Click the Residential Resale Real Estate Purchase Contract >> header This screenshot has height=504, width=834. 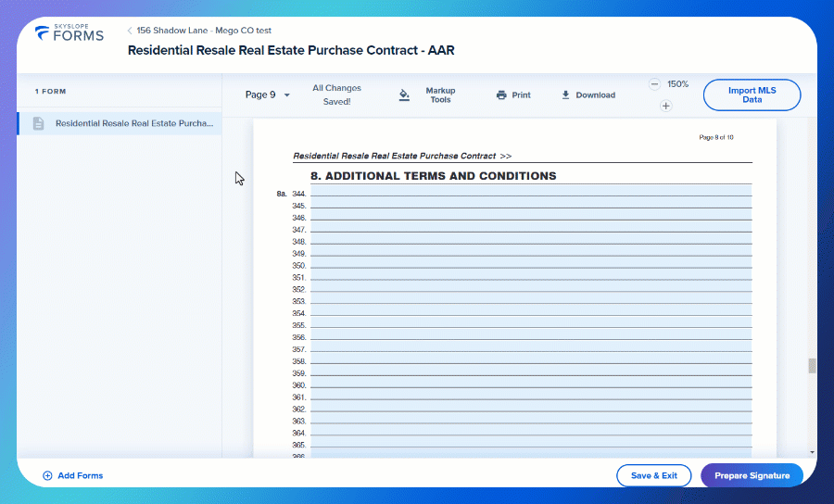[402, 156]
